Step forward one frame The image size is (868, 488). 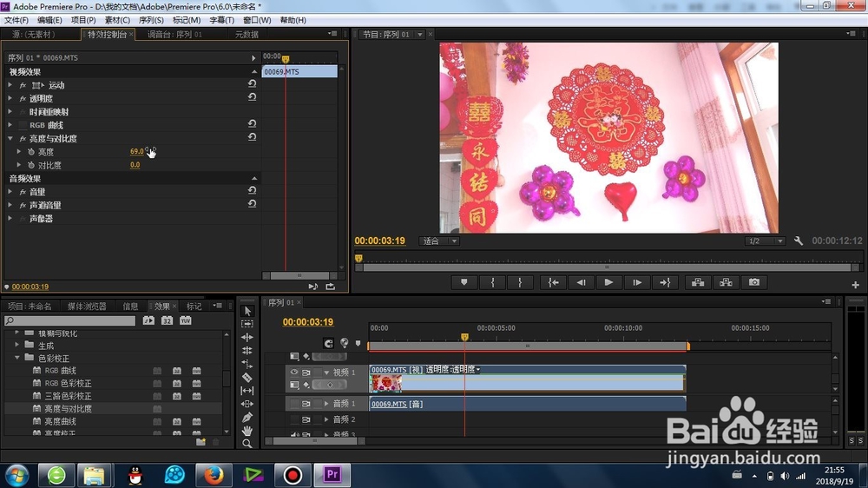[637, 282]
